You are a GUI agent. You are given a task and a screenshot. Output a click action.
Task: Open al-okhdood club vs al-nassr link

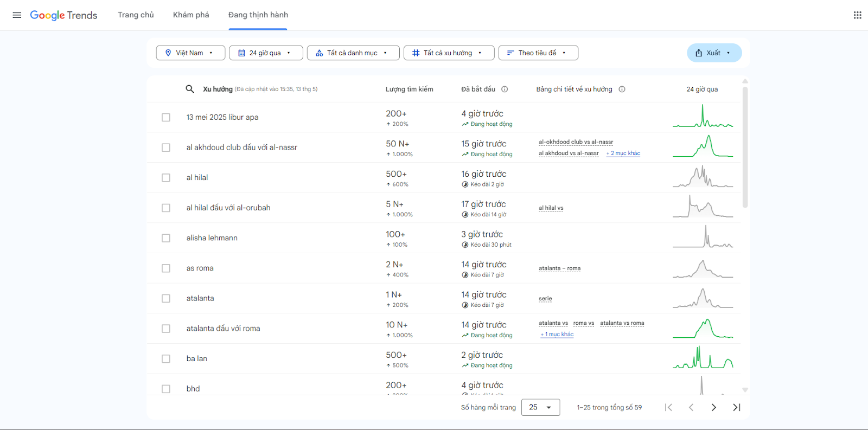576,142
